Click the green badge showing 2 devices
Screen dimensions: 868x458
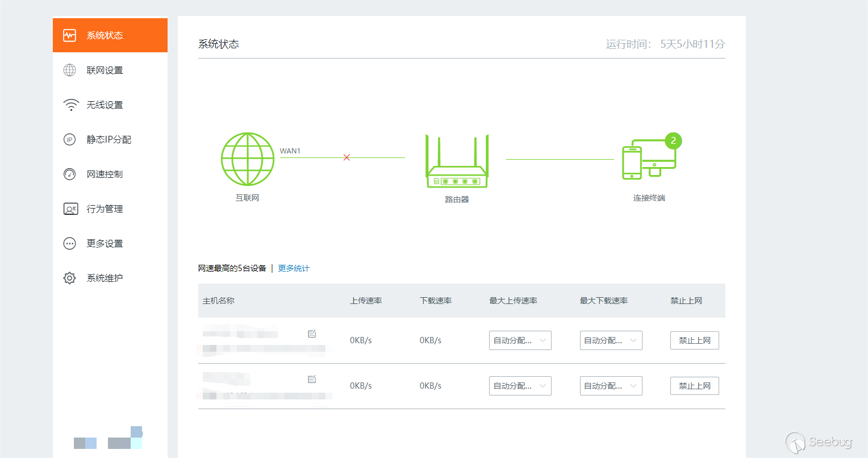[x=673, y=140]
